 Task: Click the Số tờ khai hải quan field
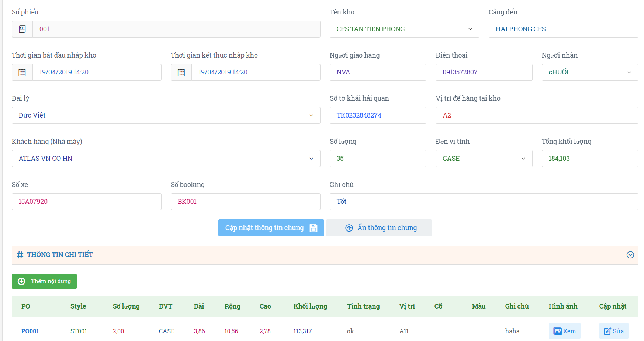(x=378, y=115)
